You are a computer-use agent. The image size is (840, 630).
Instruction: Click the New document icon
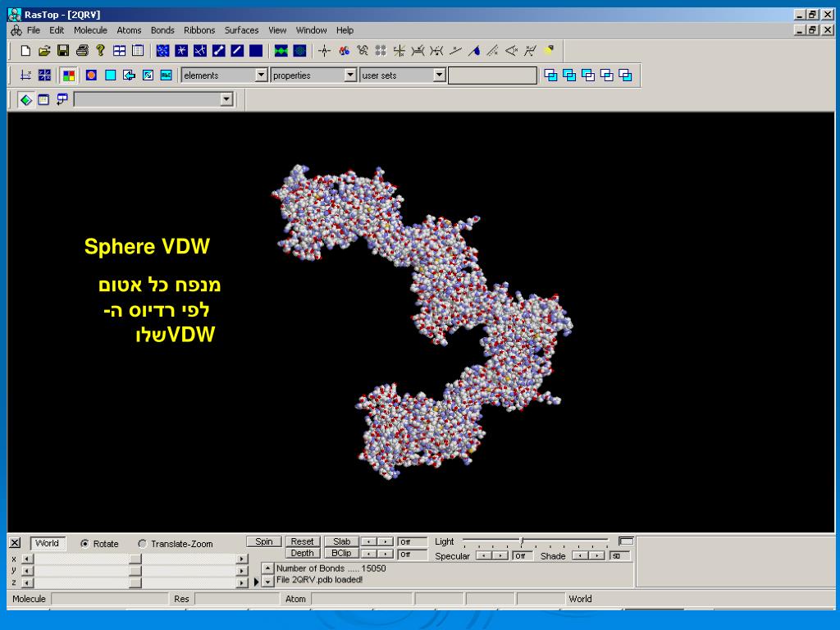tap(25, 51)
